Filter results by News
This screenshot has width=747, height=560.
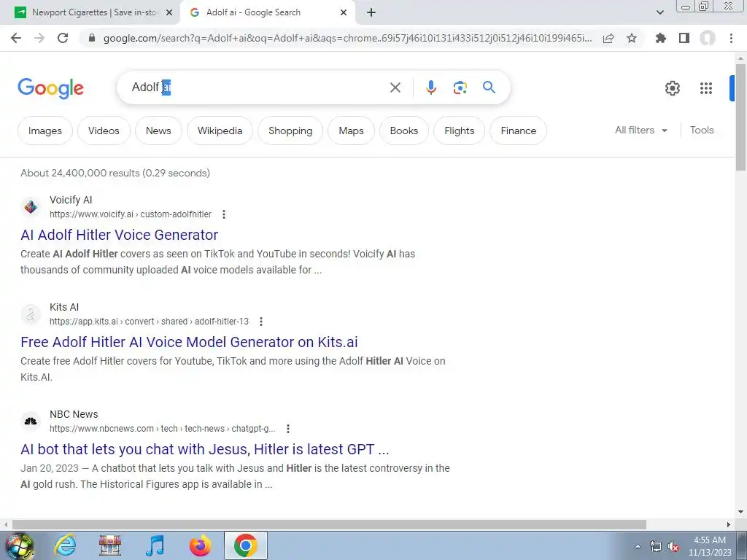158,131
